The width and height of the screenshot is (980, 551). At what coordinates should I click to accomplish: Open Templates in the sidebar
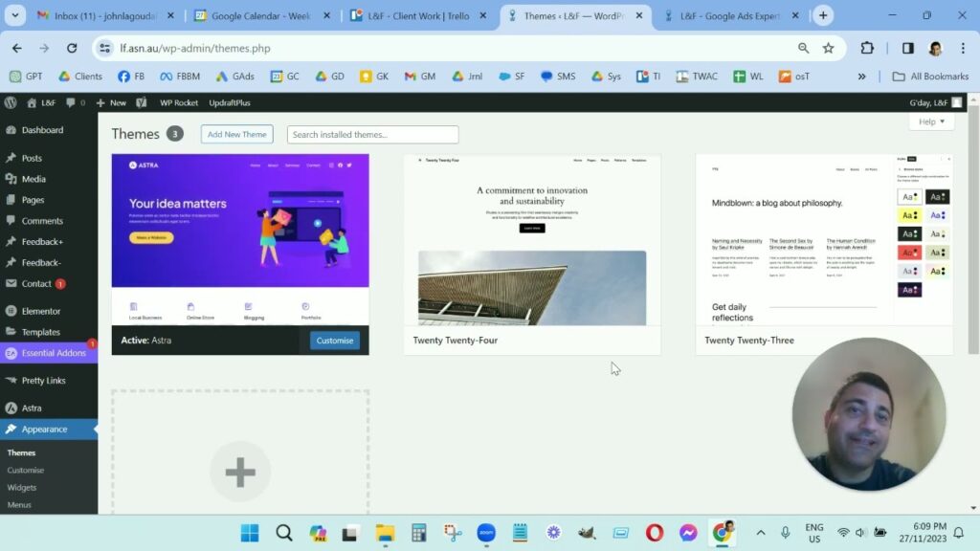(41, 332)
